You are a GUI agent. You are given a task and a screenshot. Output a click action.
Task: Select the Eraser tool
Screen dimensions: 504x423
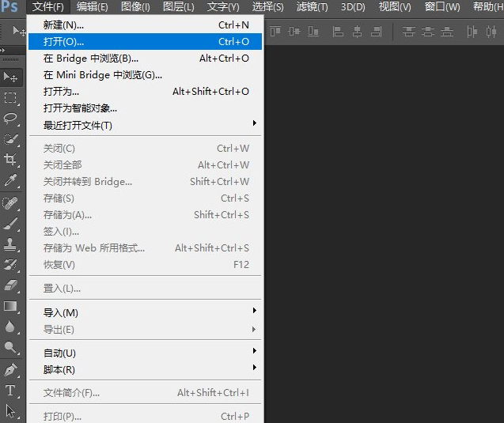pyautogui.click(x=10, y=285)
